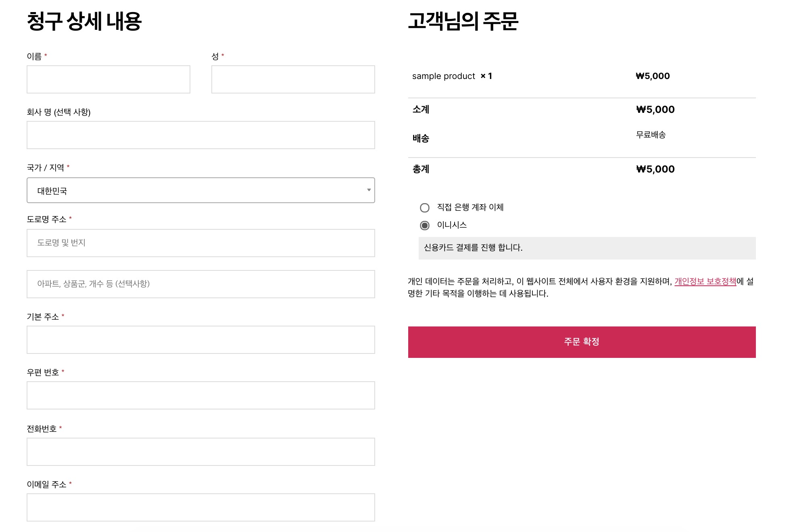The width and height of the screenshot is (793, 532).
Task: Click the 이름 first name input field
Action: tap(108, 79)
